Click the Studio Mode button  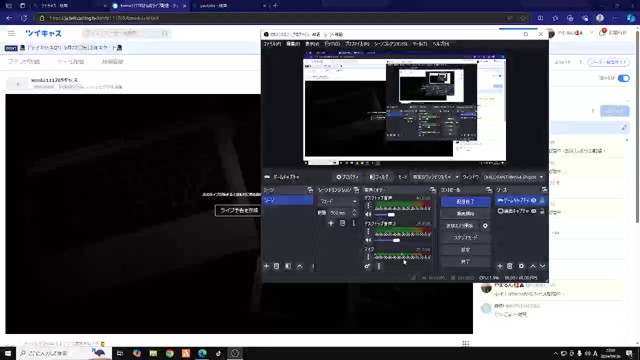click(x=465, y=238)
